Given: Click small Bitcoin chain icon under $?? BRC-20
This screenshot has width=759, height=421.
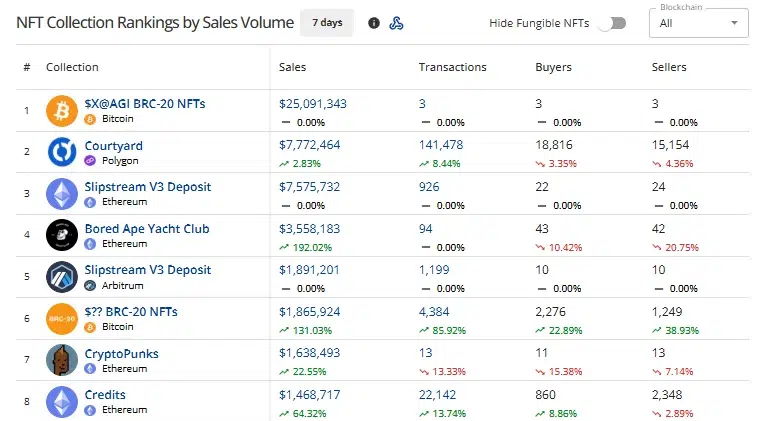Looking at the screenshot, I should (x=90, y=327).
